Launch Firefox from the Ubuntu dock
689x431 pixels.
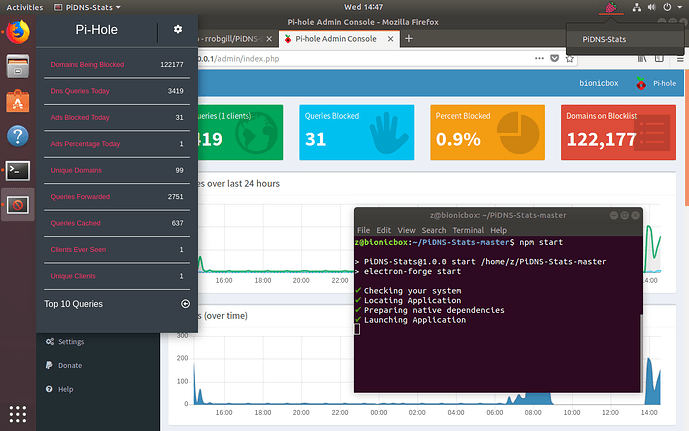17,32
